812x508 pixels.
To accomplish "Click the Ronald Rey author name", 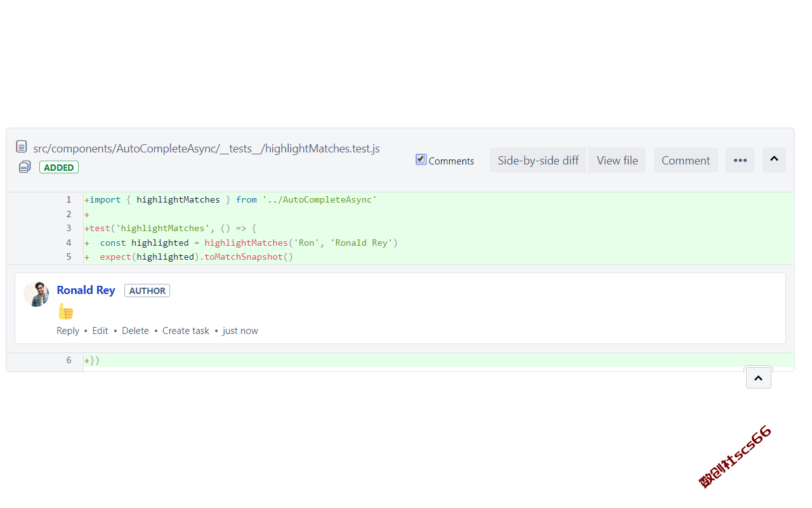I will 86,290.
